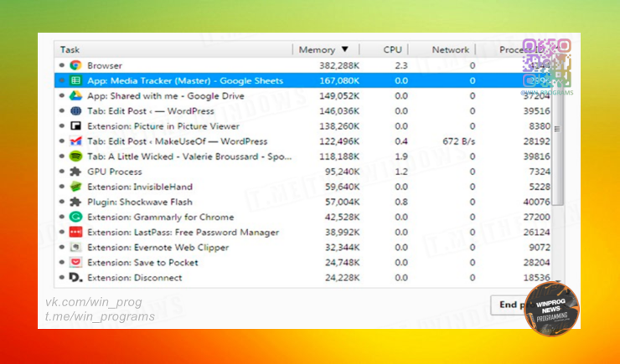
Task: Click process ID 7324
Action: click(x=540, y=172)
